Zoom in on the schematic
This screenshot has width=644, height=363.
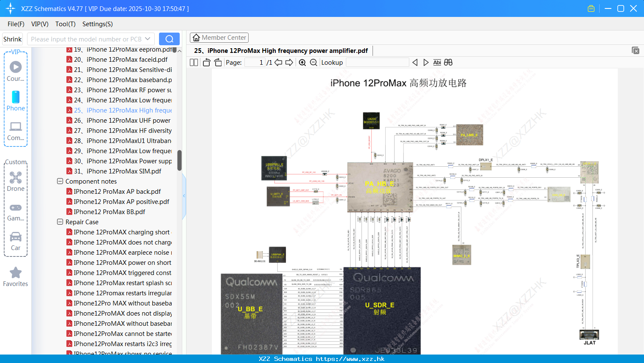click(x=302, y=62)
